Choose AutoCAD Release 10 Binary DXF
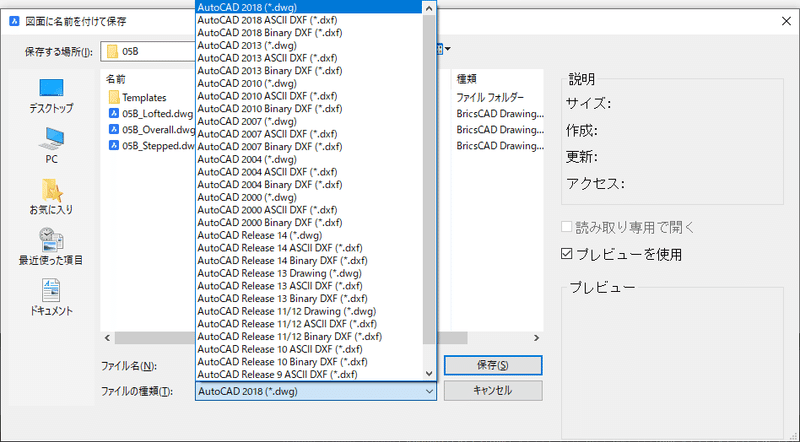The height and width of the screenshot is (442, 800). click(309, 362)
